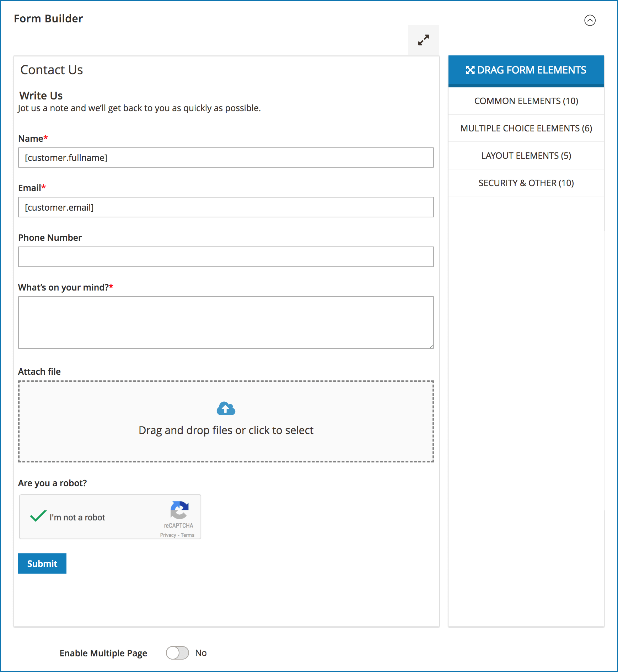
Task: Select the Contact Us form title
Action: coord(52,70)
